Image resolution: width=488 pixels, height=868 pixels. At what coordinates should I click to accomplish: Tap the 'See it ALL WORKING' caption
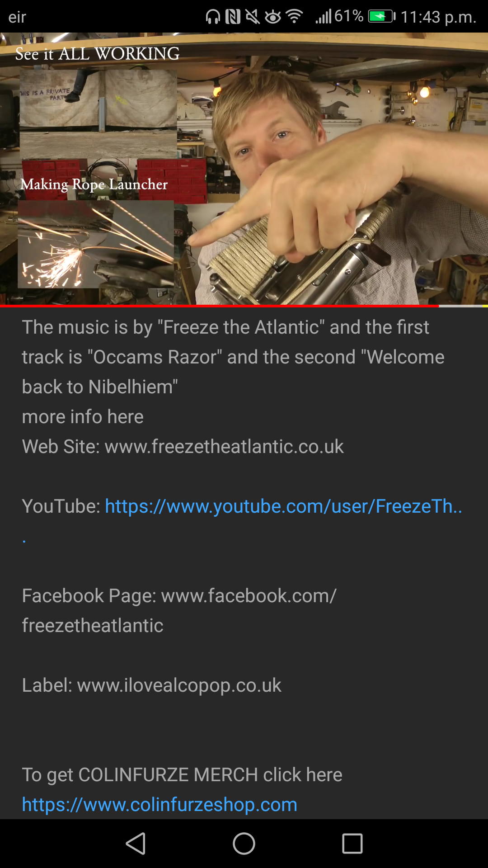(x=98, y=54)
